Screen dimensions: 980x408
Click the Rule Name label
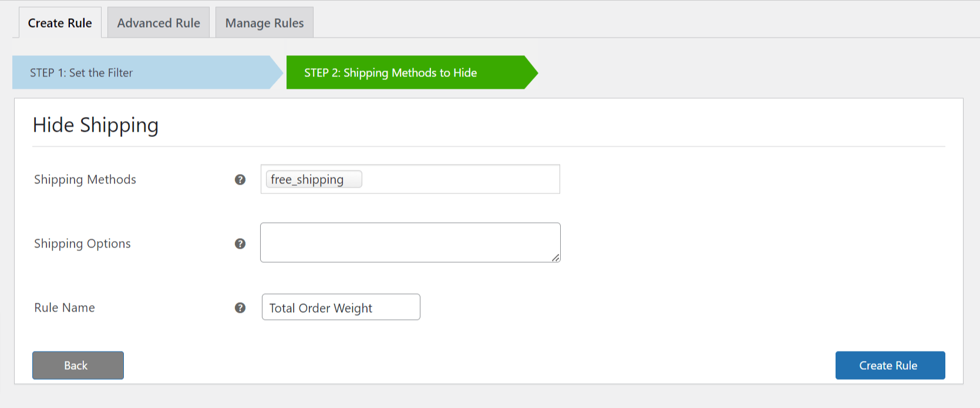tap(64, 307)
